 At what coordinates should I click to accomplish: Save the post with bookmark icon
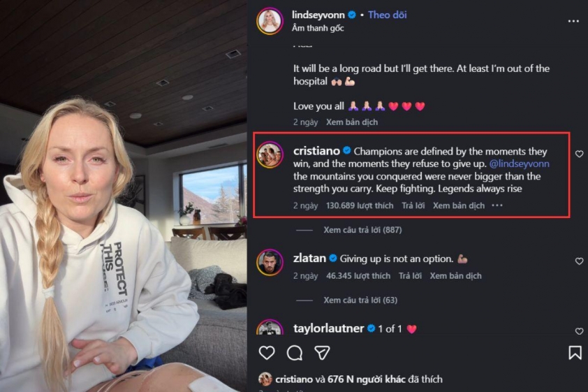[575, 352]
